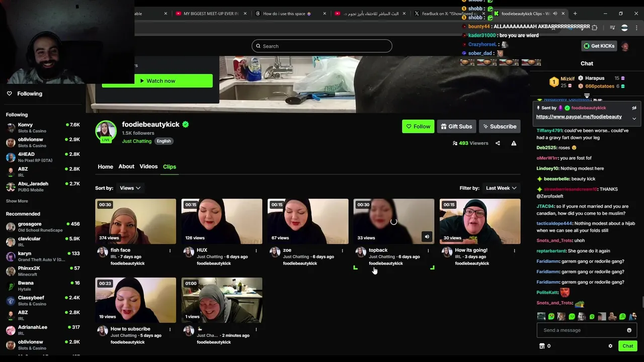
Task: Click the emoji picker in message box
Action: click(x=629, y=330)
